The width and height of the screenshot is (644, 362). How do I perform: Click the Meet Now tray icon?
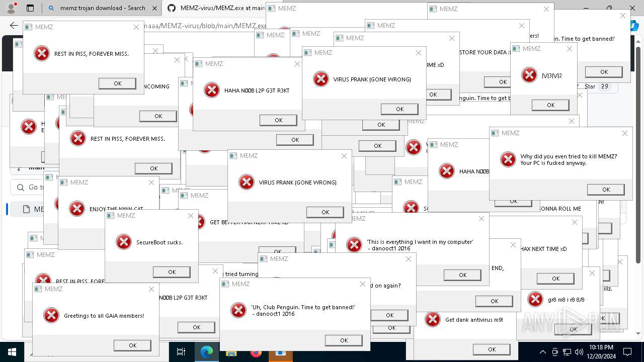click(555, 352)
